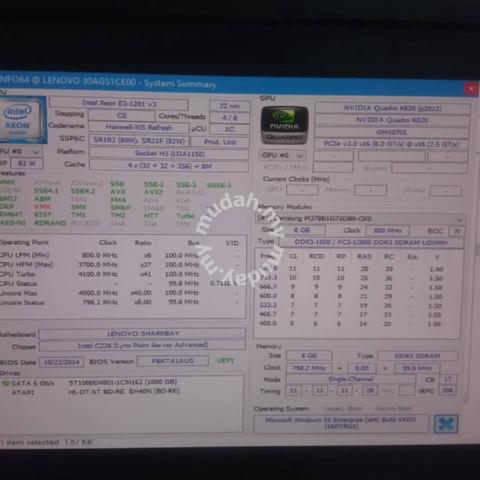
Task: Click the blue X icon beside Operating System
Action: pos(446,424)
